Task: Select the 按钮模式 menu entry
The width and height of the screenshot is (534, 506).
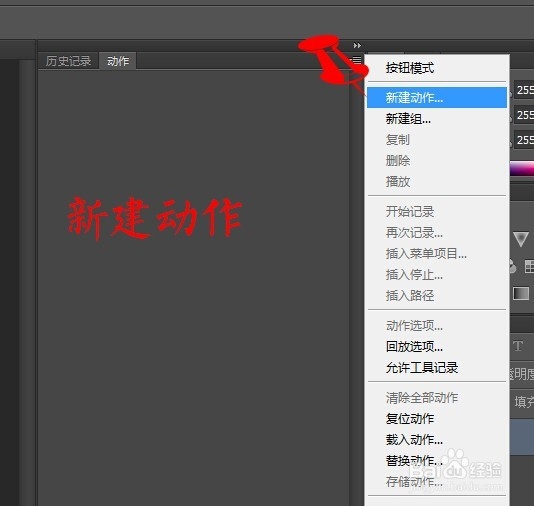Action: pos(437,68)
